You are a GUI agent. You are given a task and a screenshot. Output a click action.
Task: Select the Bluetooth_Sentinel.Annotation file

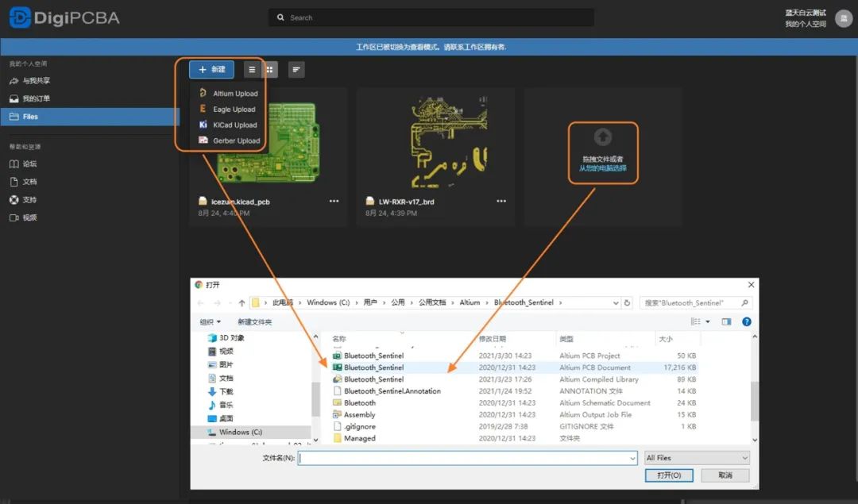514,391
